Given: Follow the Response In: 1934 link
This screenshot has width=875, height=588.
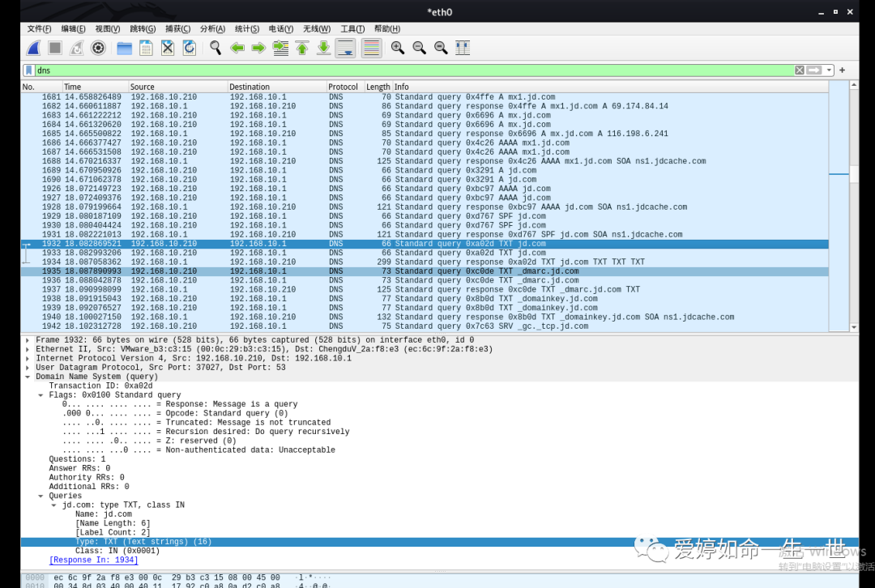Looking at the screenshot, I should (x=93, y=560).
